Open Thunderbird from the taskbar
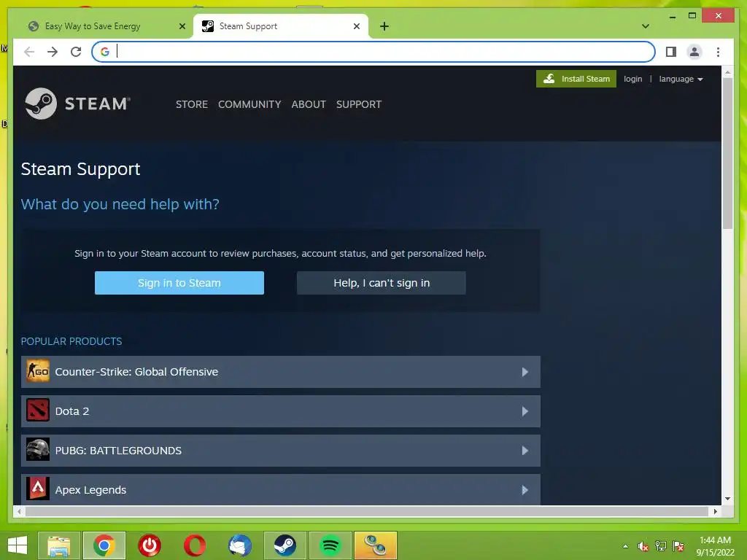747x560 pixels. point(240,545)
